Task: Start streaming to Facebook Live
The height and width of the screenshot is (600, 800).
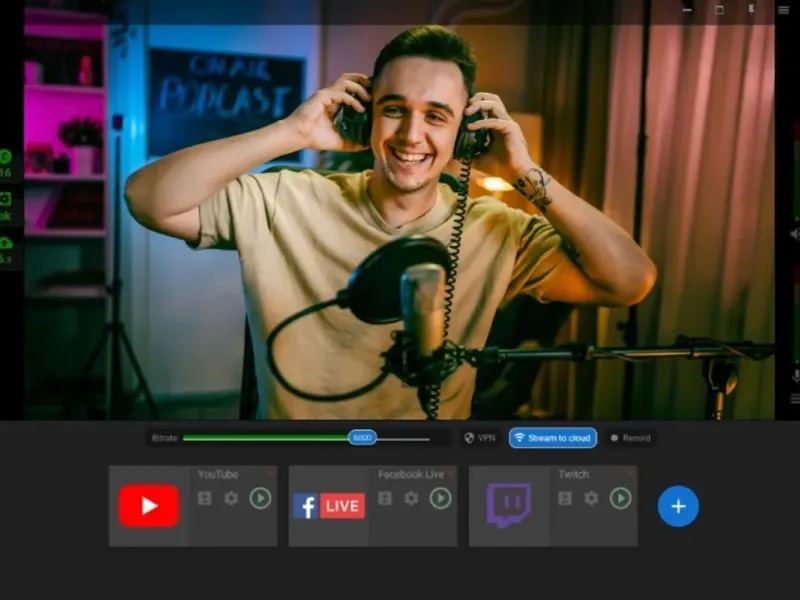Action: point(440,498)
